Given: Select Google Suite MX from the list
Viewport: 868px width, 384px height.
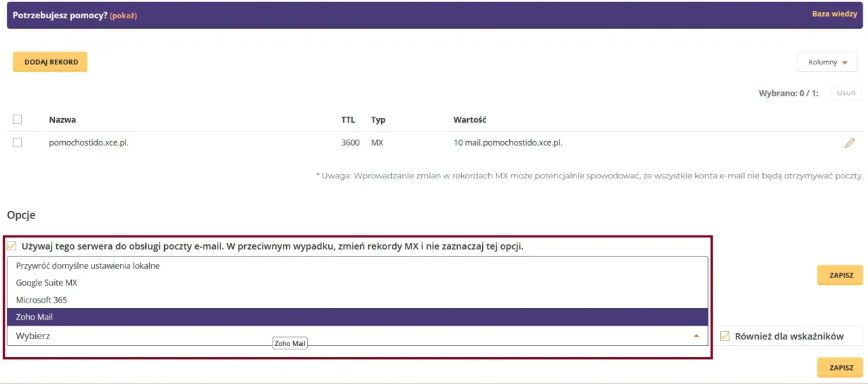Looking at the screenshot, I should pos(47,283).
